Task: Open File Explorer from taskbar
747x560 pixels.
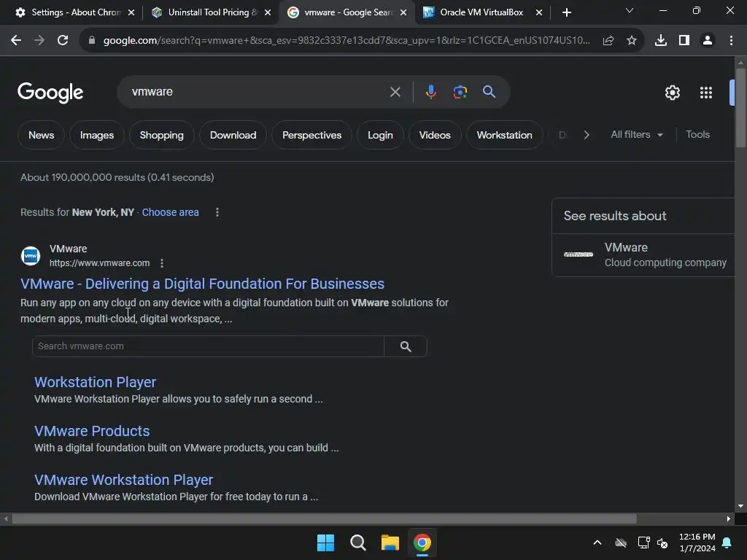Action: (390, 542)
